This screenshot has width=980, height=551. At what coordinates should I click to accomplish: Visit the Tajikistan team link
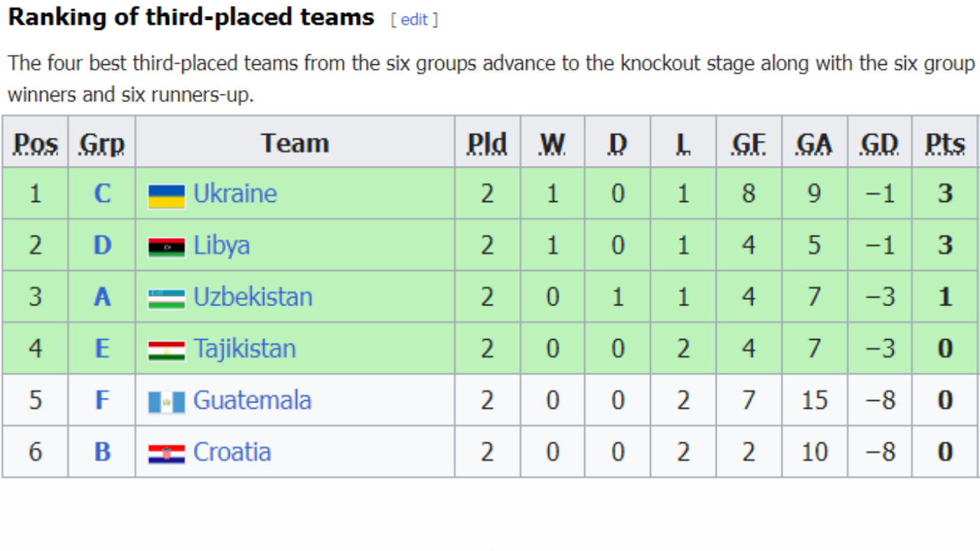point(244,349)
